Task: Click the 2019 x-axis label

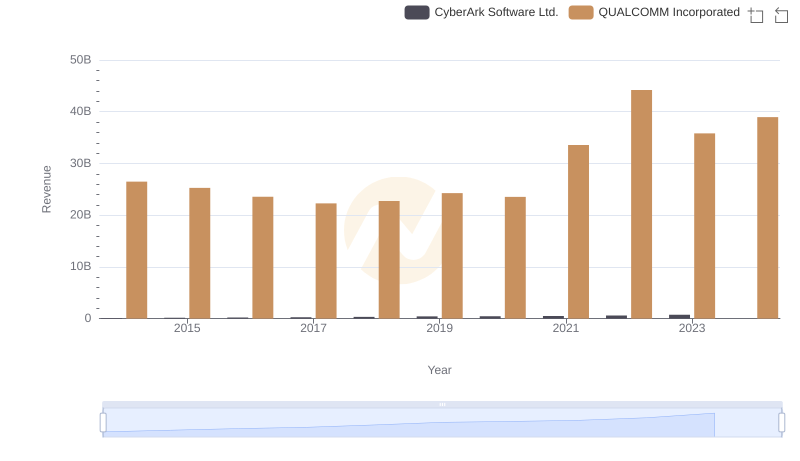Action: pos(439,328)
